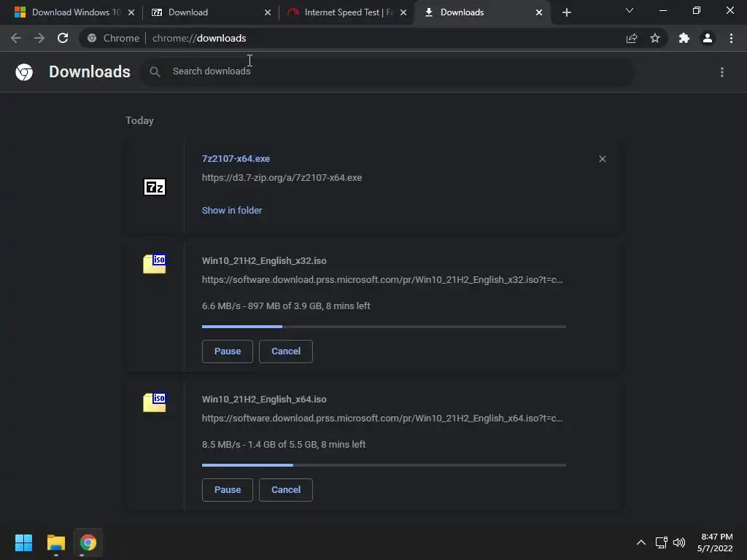Click the search magnifier icon

tap(155, 71)
